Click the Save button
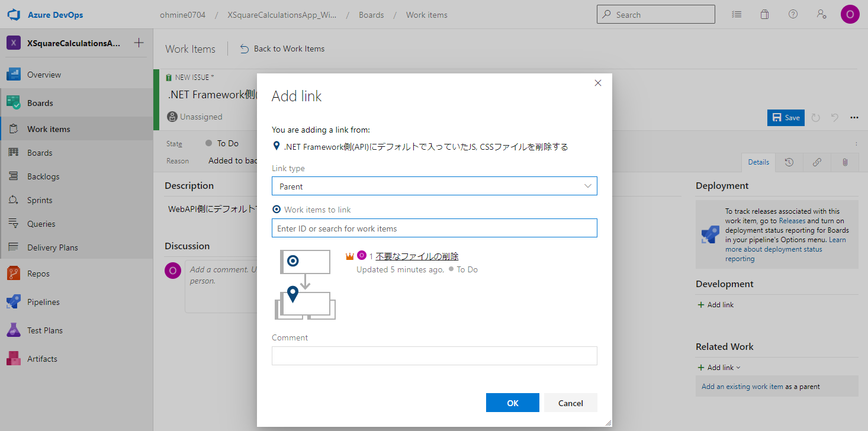This screenshot has width=868, height=431. [x=786, y=117]
